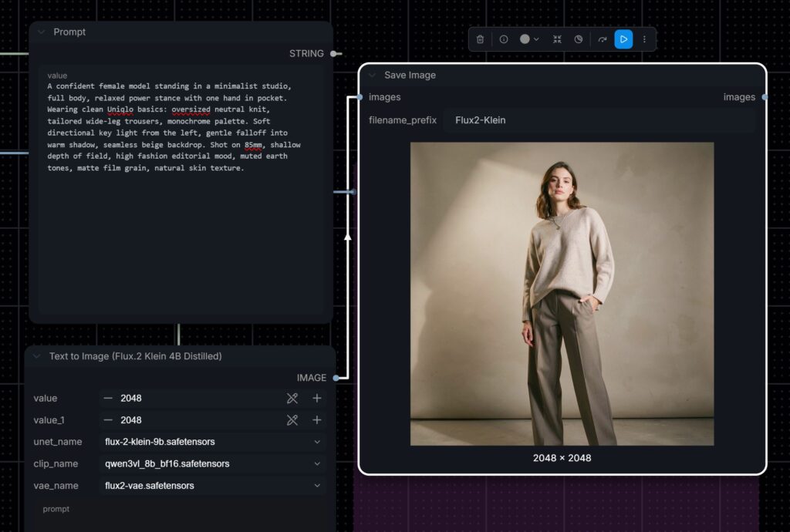Open the clip_name dropdown
Screen dimensions: 790x532
coord(213,463)
